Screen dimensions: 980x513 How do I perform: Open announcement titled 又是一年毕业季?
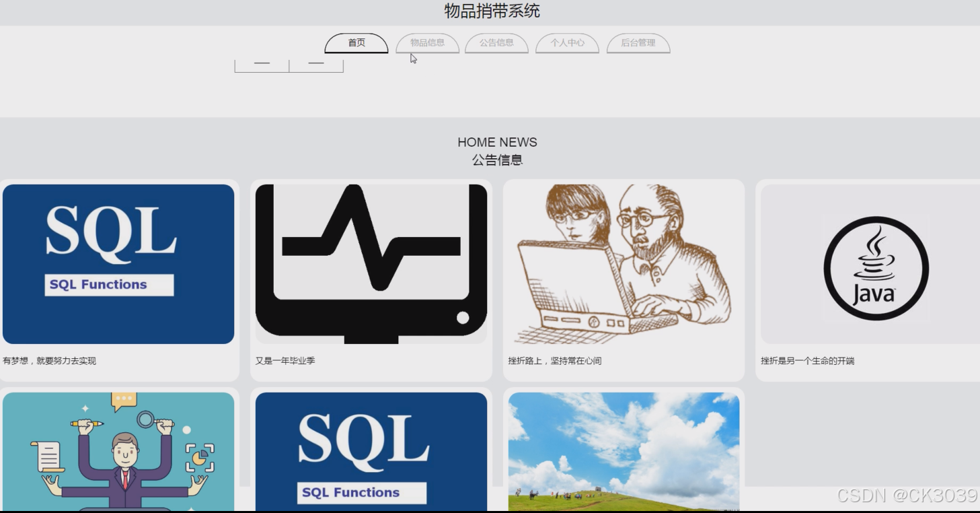[x=285, y=361]
